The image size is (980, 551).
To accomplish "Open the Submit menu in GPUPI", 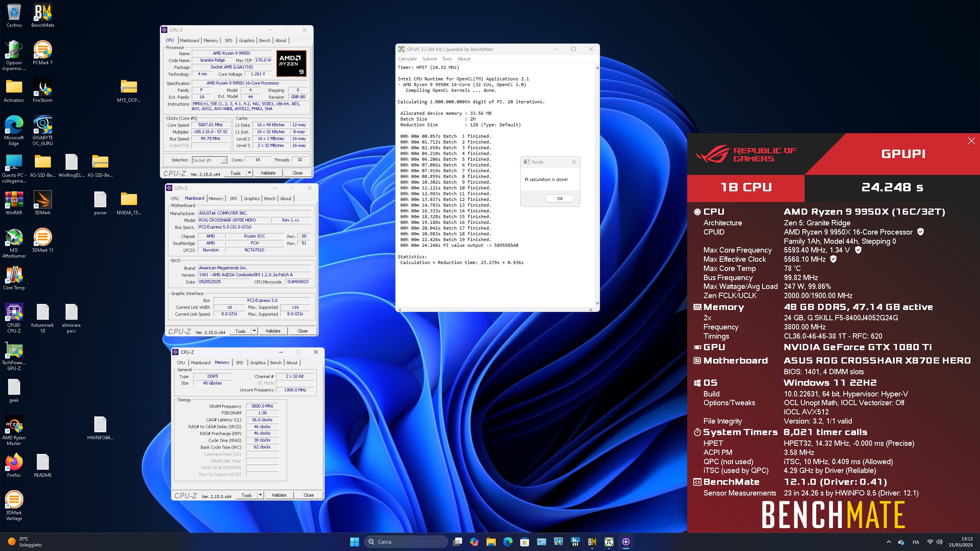I will [x=429, y=59].
